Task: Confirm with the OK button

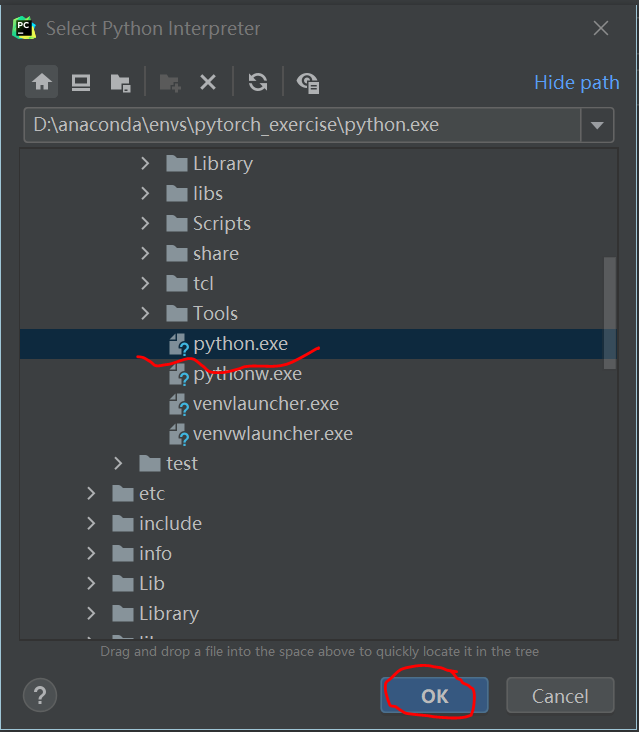Action: (x=434, y=696)
